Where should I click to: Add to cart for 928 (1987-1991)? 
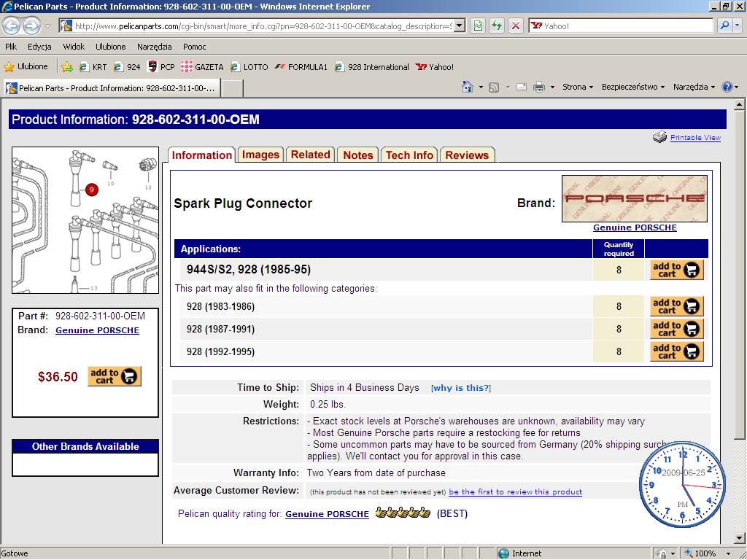tap(676, 329)
